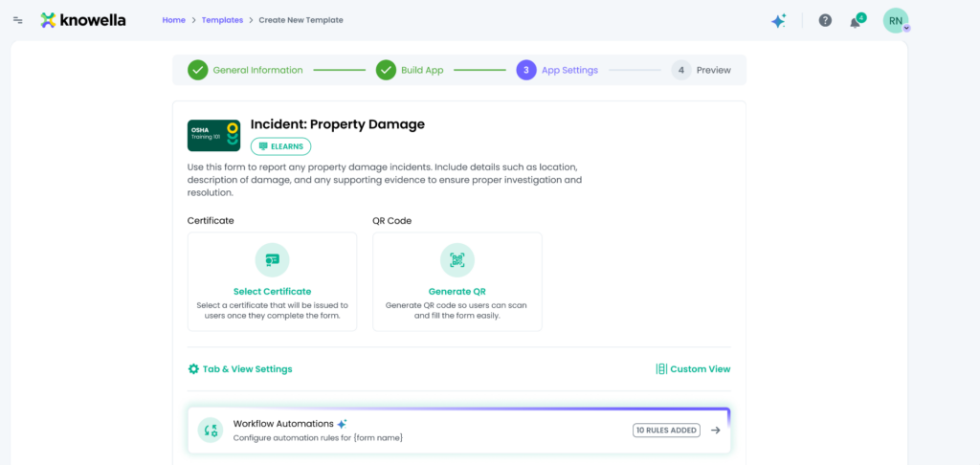
Task: Open the help question mark icon
Action: [x=825, y=20]
